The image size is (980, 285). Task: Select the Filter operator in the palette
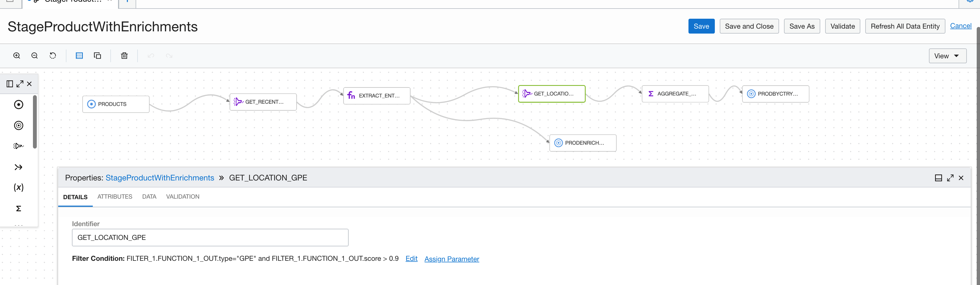(18, 146)
